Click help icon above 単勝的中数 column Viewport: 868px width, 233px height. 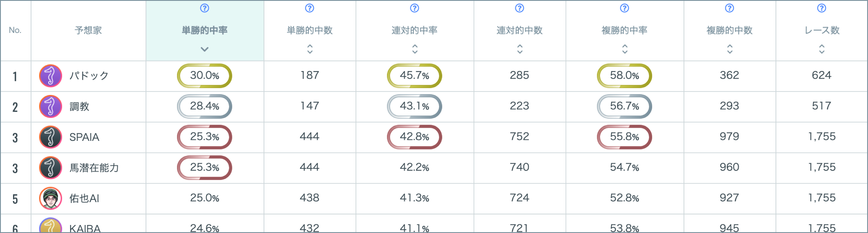pyautogui.click(x=309, y=8)
